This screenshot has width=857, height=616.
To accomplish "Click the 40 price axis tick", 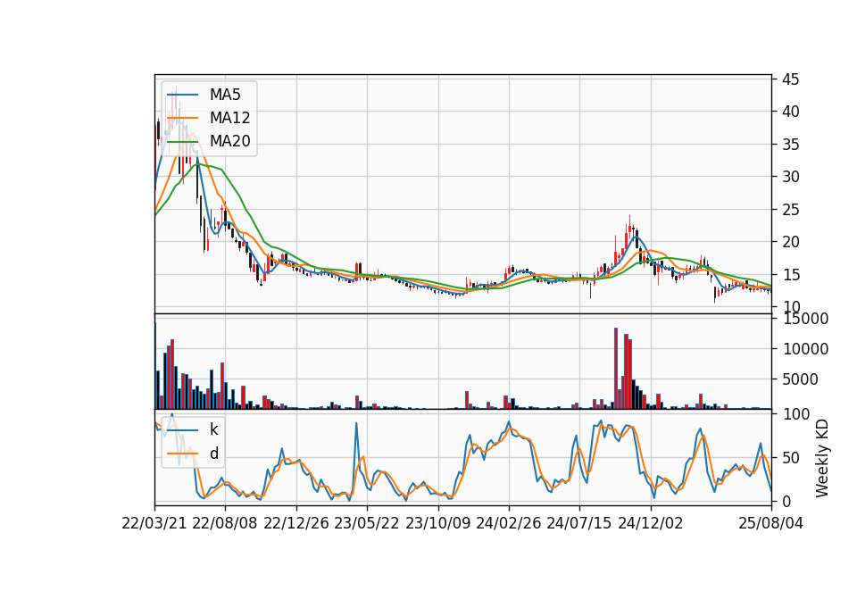I will (x=791, y=112).
